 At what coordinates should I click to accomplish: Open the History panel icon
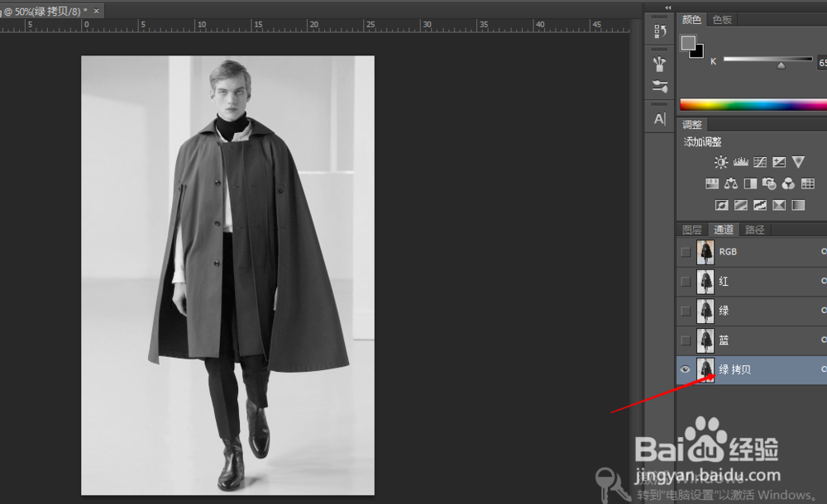[x=659, y=31]
